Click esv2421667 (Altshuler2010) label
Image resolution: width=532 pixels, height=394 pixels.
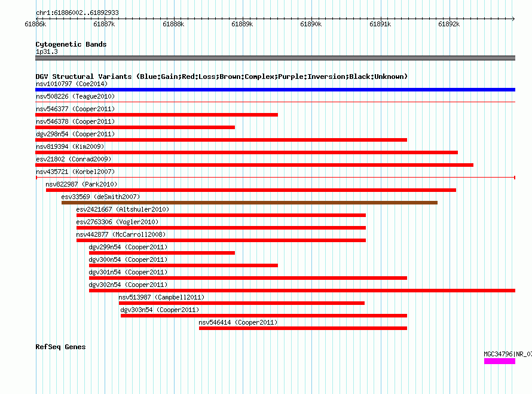[123, 209]
